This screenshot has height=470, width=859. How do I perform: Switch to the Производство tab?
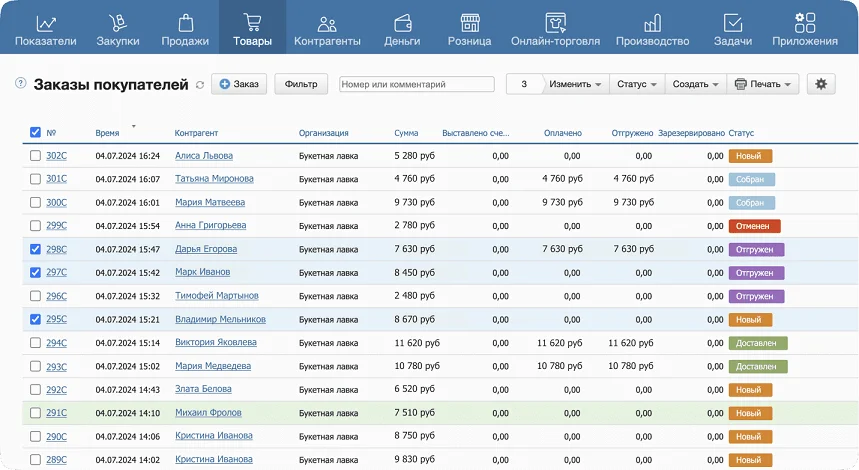(653, 28)
